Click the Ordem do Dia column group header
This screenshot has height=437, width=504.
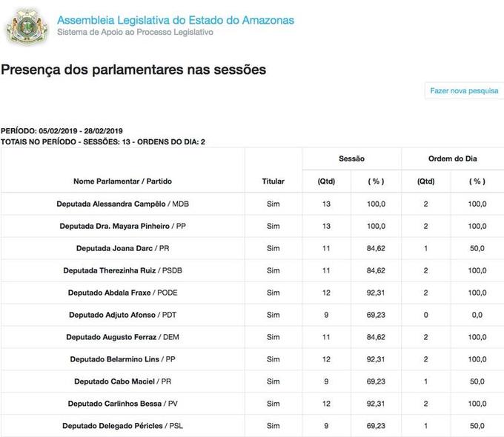point(452,159)
